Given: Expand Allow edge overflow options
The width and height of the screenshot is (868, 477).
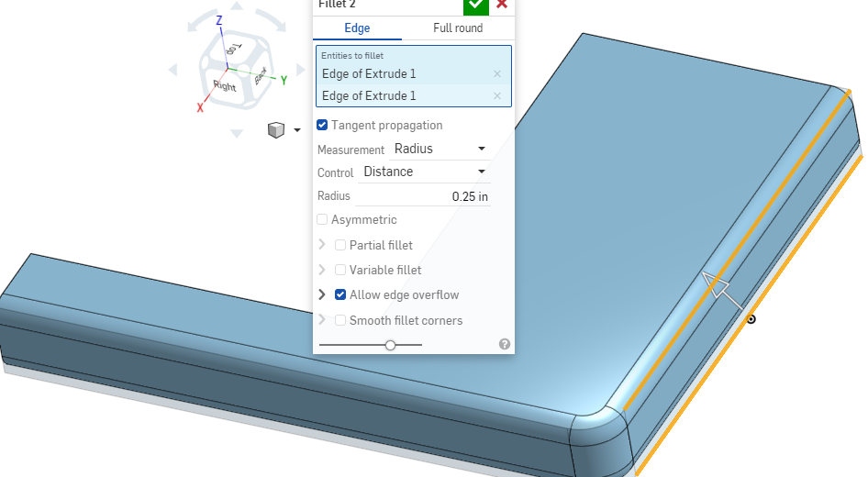Looking at the screenshot, I should (322, 294).
